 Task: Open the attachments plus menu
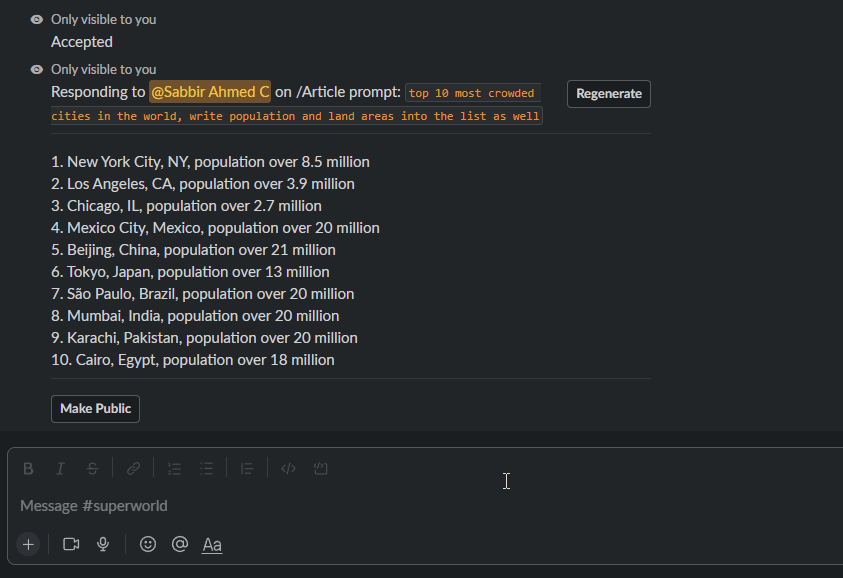pos(28,544)
